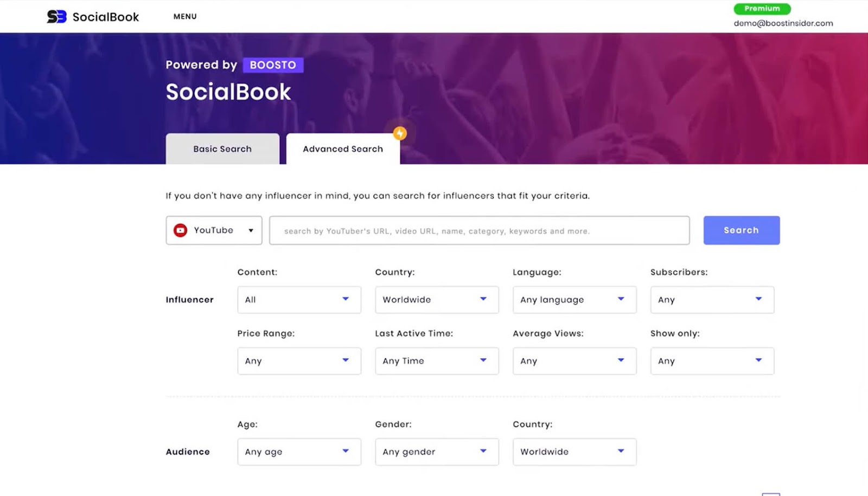Click the 'If you don't have any influencer' description
This screenshot has width=868, height=496.
coord(378,196)
